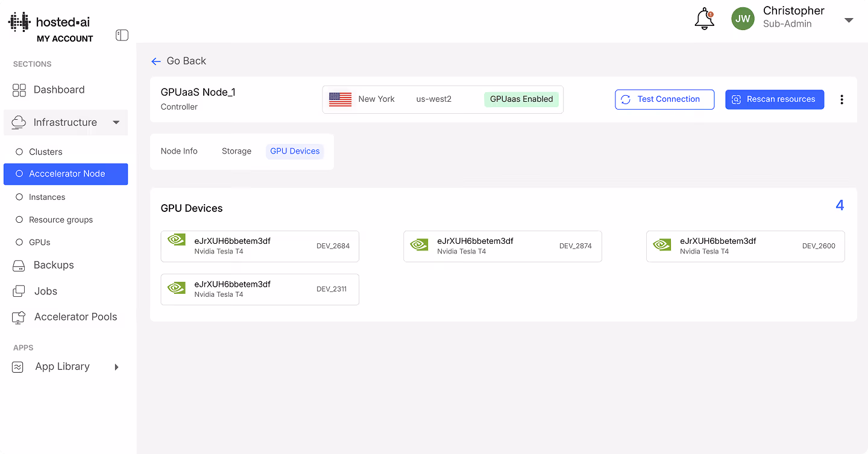Open GPU device card DEV_2684
Viewport: 868px width, 454px height.
(260, 246)
